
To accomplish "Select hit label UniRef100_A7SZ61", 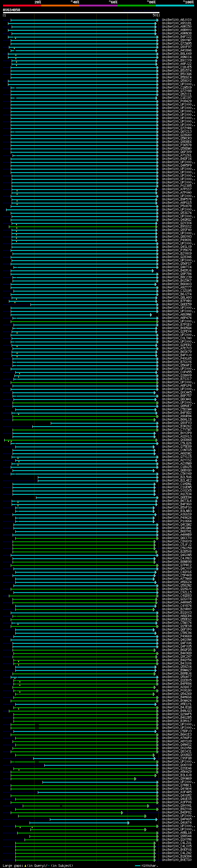I will 177,155.
